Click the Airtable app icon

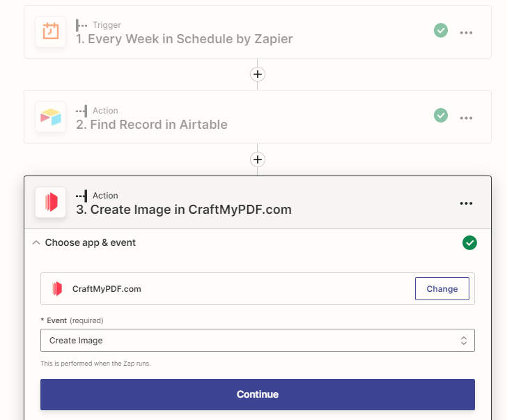click(x=51, y=117)
